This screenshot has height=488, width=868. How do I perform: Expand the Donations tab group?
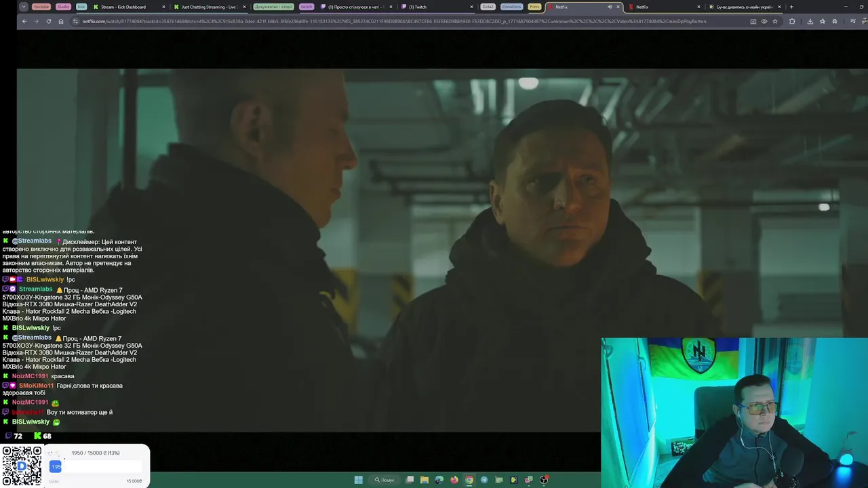(x=512, y=7)
